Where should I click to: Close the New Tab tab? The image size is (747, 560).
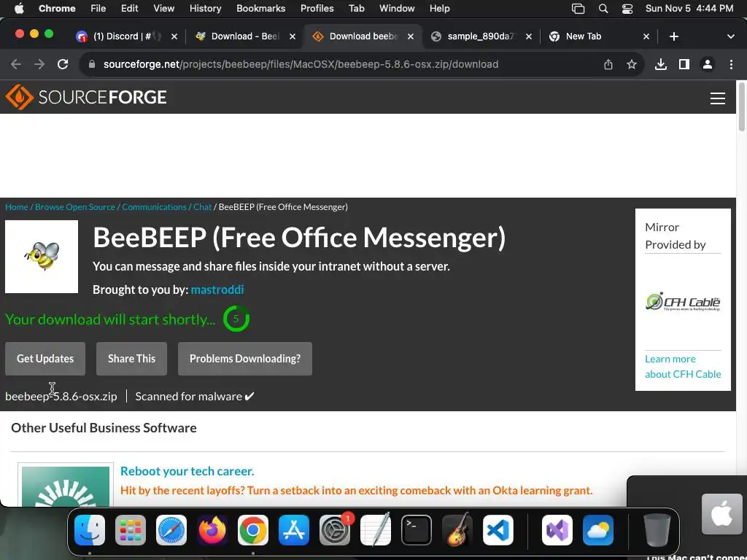click(646, 36)
